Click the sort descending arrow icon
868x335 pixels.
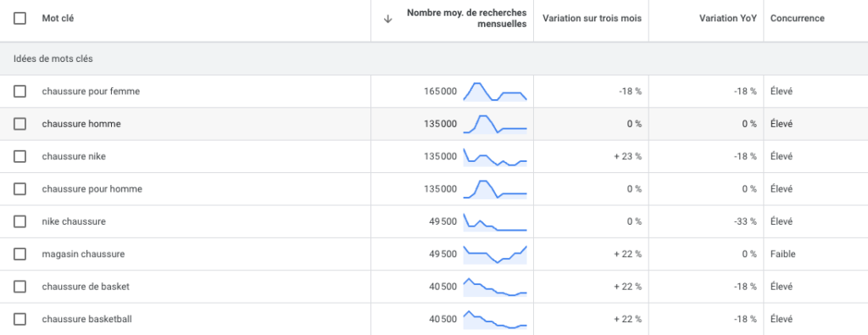pyautogui.click(x=388, y=19)
